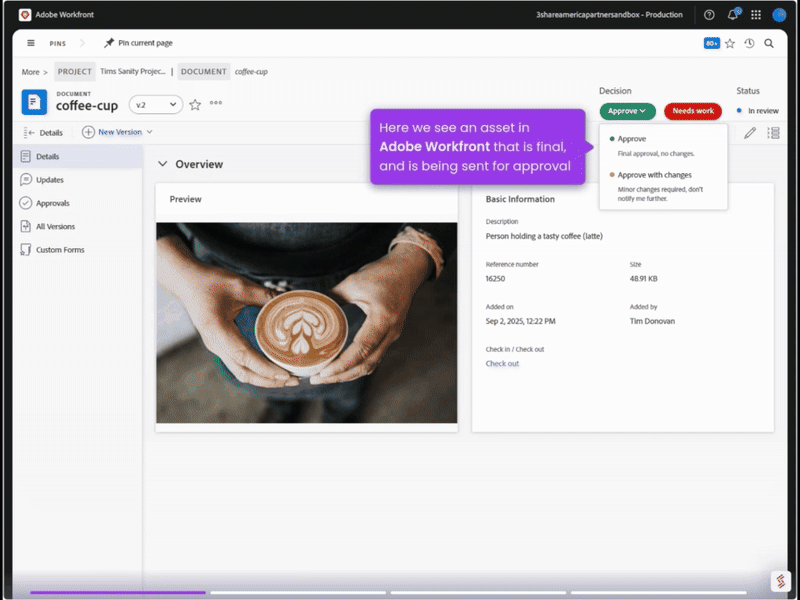Toggle the green Approve dropdown button
The image size is (800, 600).
(x=627, y=111)
